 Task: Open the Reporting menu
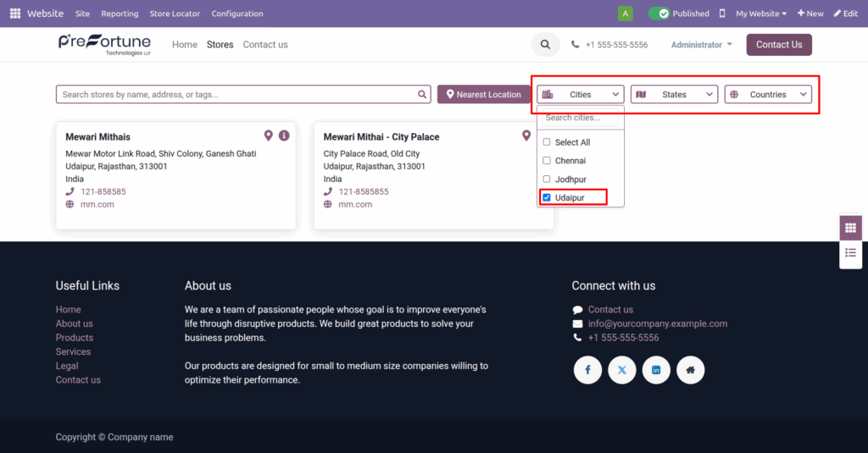point(120,14)
